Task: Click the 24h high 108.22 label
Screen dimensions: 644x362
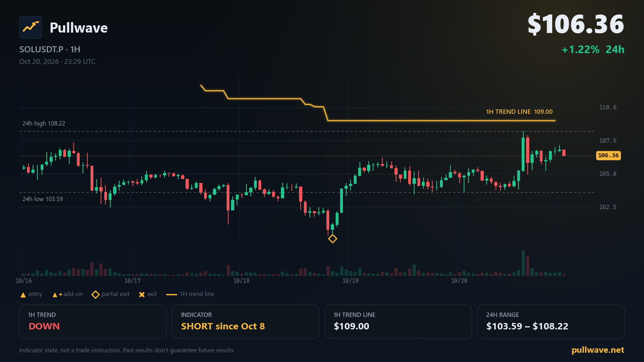Action: tap(44, 123)
